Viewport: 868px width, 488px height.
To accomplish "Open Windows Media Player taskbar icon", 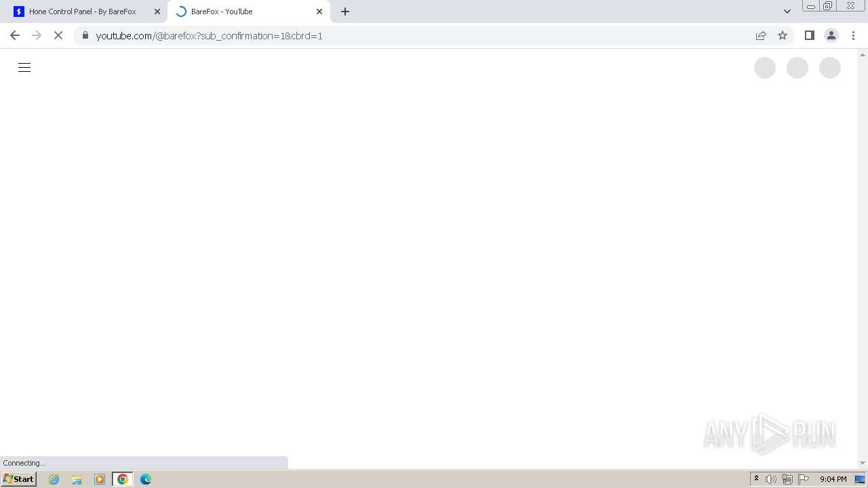I will pyautogui.click(x=100, y=479).
